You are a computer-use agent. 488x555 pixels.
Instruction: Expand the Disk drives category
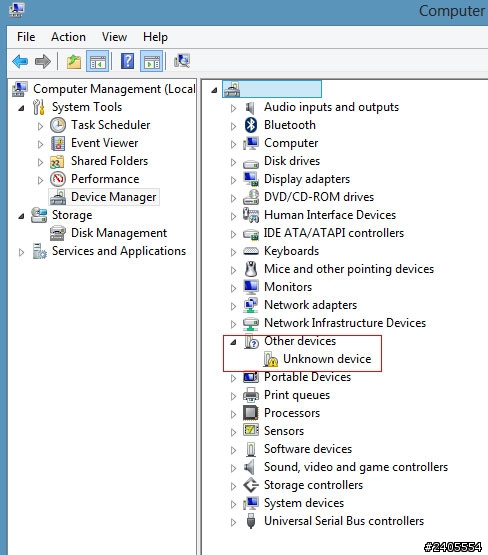pos(233,162)
